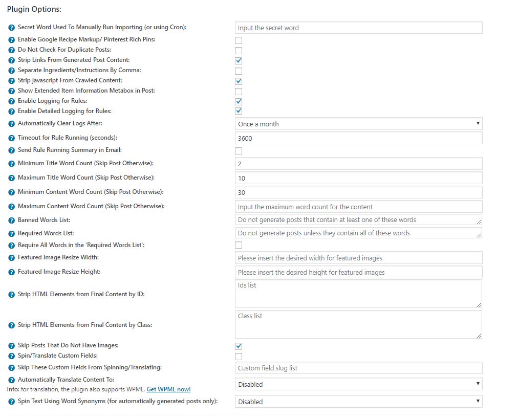Image resolution: width=518 pixels, height=420 pixels.
Task: Disable Skip Posts That Do Not Have Images
Action: pyautogui.click(x=239, y=346)
